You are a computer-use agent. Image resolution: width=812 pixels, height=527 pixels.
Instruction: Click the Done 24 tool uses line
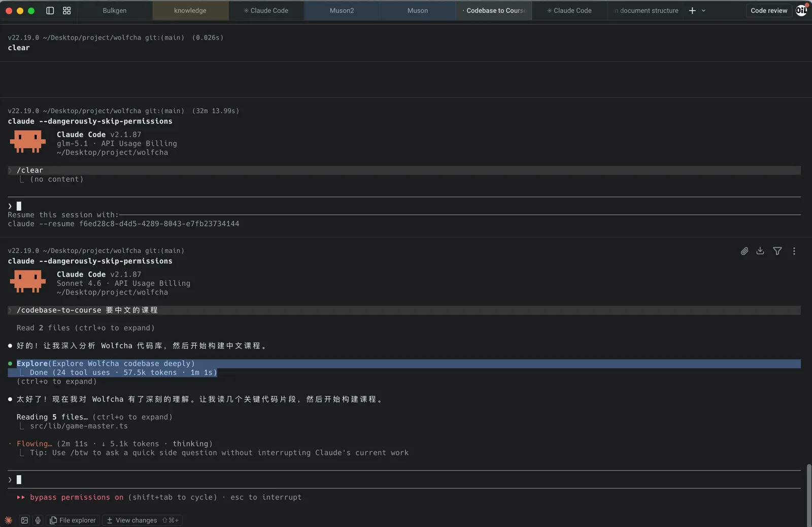coord(123,373)
